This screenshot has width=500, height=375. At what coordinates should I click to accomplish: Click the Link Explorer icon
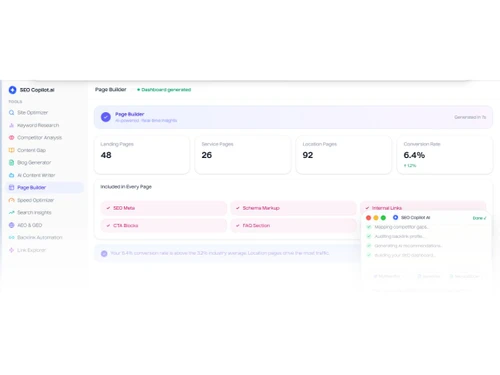point(11,250)
